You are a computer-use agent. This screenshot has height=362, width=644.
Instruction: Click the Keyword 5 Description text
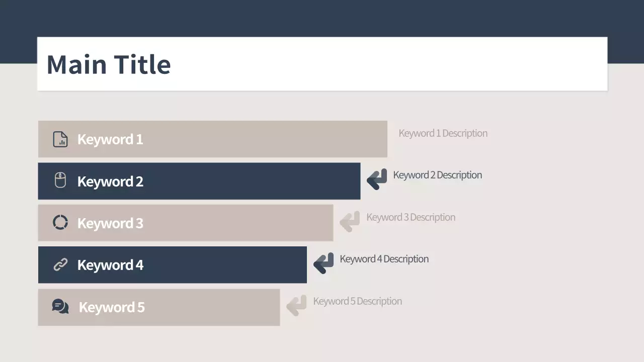[x=357, y=301]
